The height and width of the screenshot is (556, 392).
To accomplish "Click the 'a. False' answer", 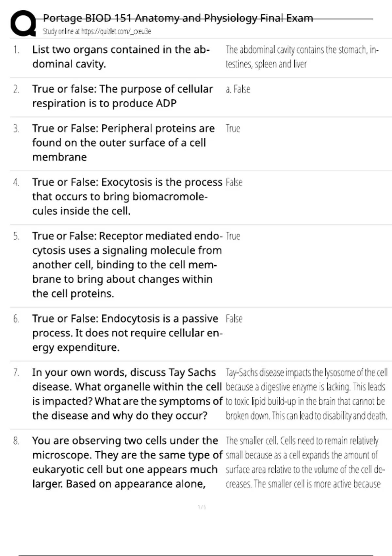I will click(238, 89).
